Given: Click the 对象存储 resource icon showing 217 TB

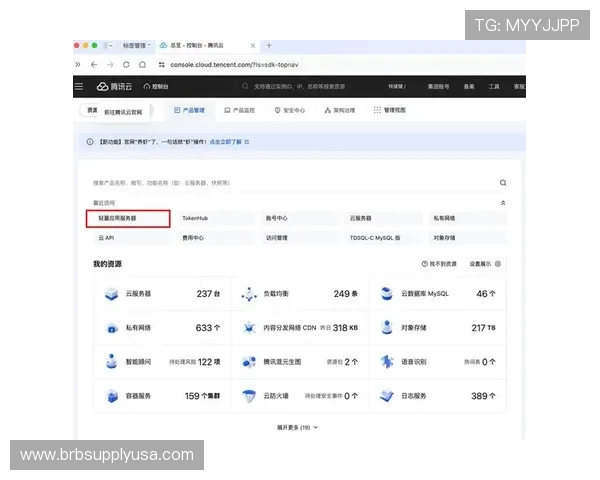Looking at the screenshot, I should pyautogui.click(x=387, y=328).
